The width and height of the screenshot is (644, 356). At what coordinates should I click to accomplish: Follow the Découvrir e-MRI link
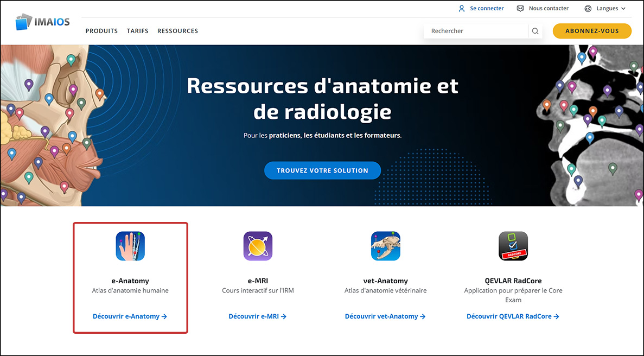[x=258, y=316]
